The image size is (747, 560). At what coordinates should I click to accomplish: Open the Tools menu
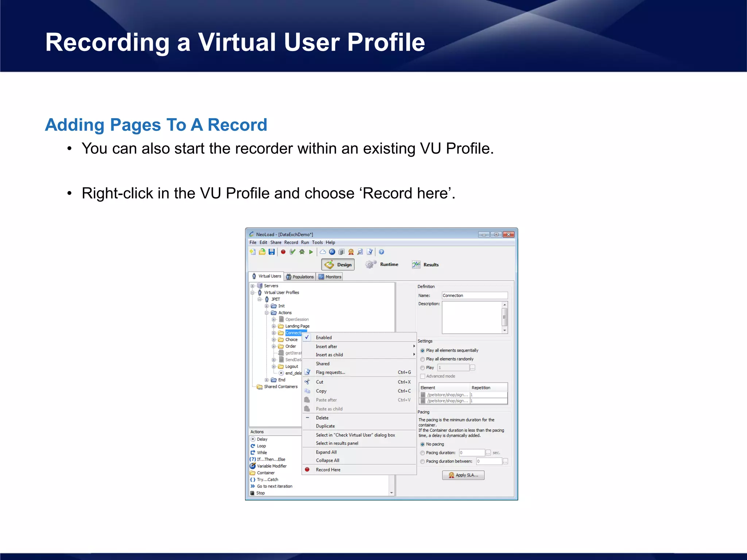(317, 242)
